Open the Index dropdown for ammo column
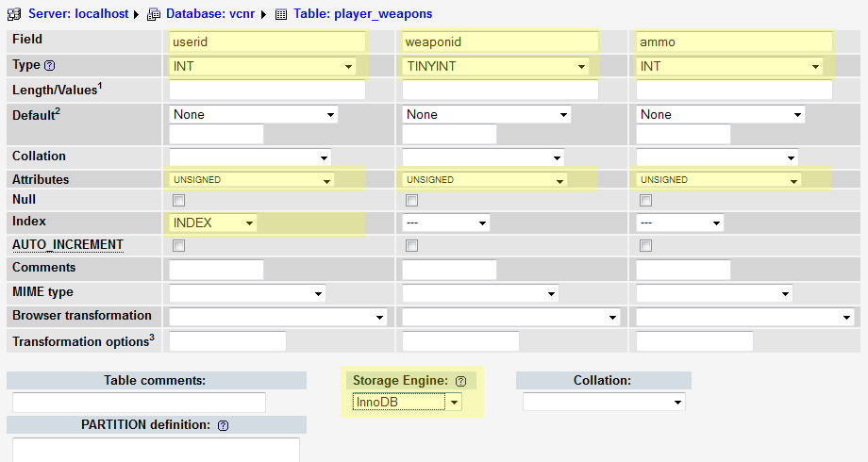Viewport: 868px width, 462px height. (x=680, y=223)
